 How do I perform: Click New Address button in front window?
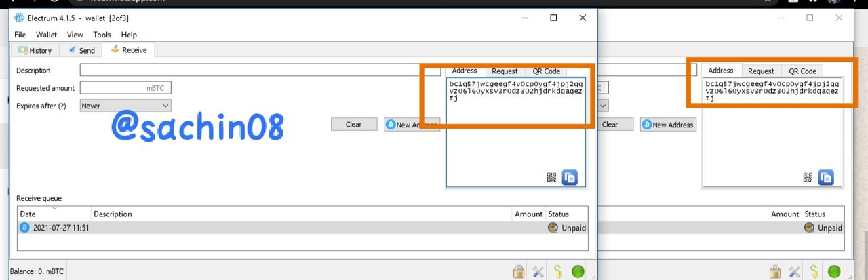click(x=412, y=125)
